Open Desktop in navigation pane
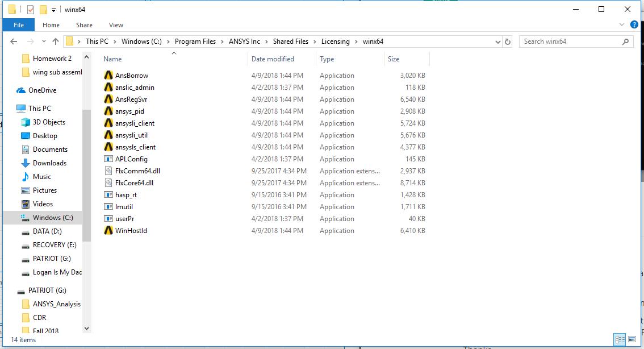This screenshot has width=644, height=349. click(x=45, y=136)
